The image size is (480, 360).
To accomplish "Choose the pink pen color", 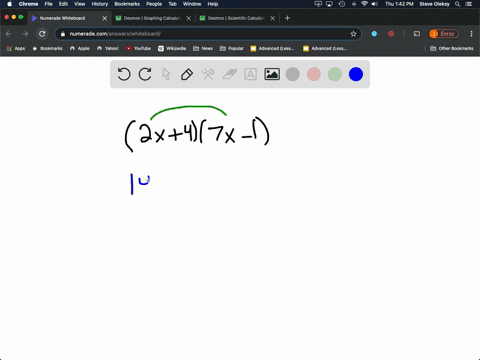I will click(314, 74).
